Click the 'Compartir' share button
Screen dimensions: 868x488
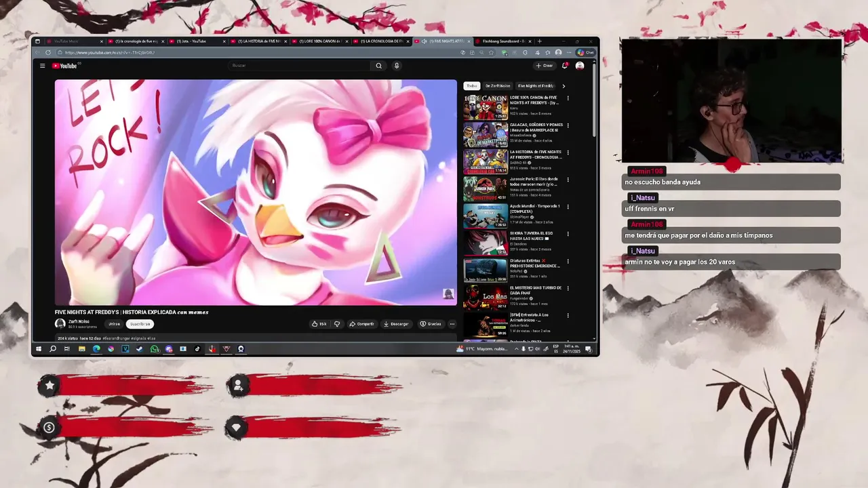[x=361, y=324]
